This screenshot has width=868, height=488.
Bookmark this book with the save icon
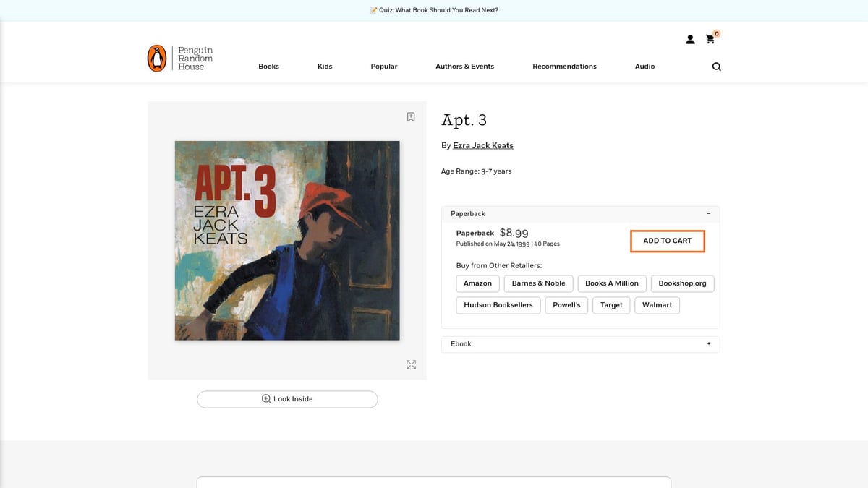411,117
